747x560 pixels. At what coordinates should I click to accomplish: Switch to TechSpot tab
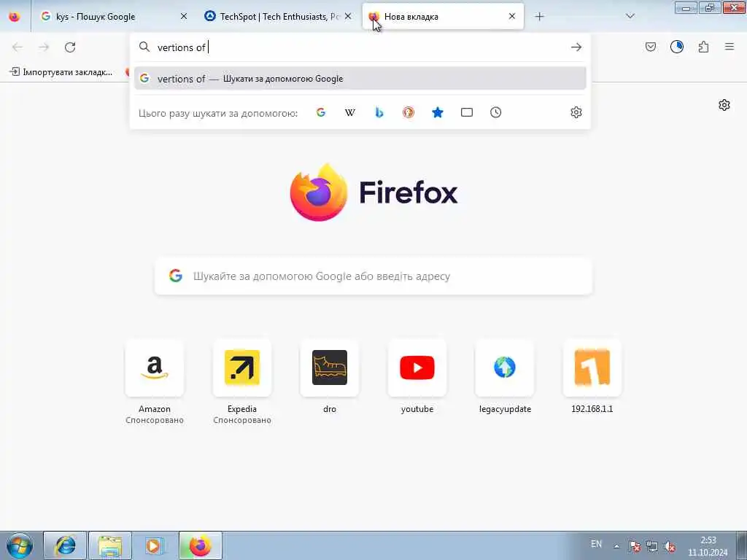click(x=278, y=17)
